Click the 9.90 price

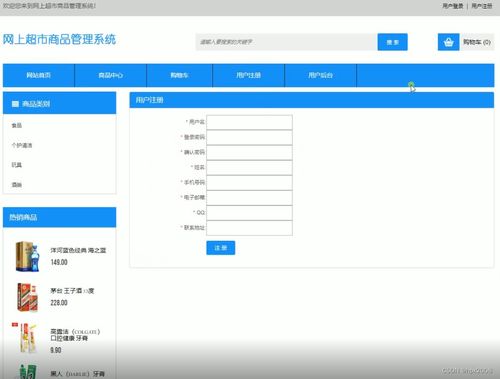pos(56,350)
